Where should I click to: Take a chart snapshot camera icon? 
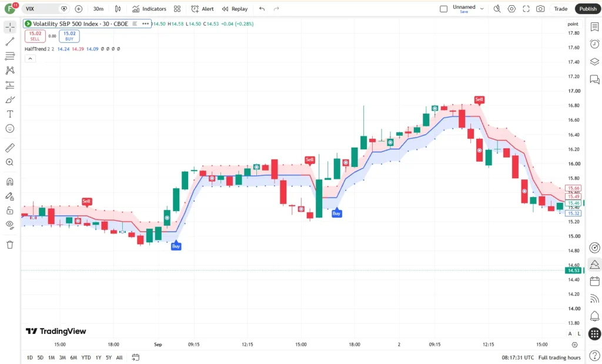click(x=540, y=9)
